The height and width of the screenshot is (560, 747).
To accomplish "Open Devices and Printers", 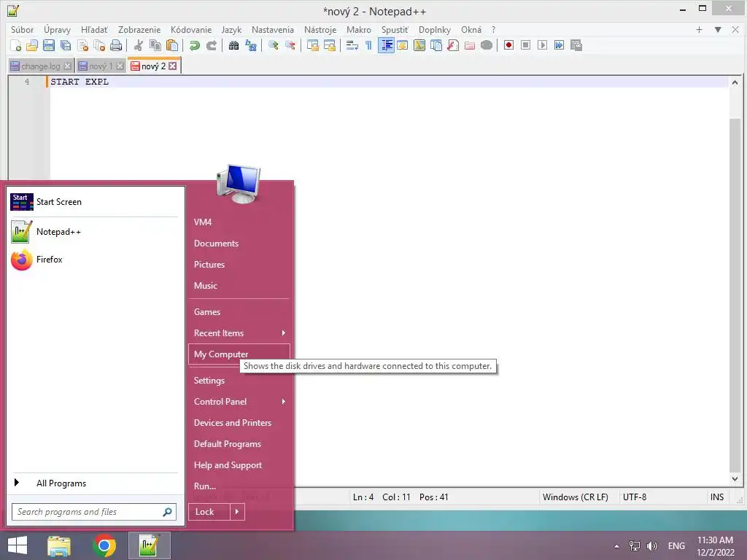I will point(233,423).
